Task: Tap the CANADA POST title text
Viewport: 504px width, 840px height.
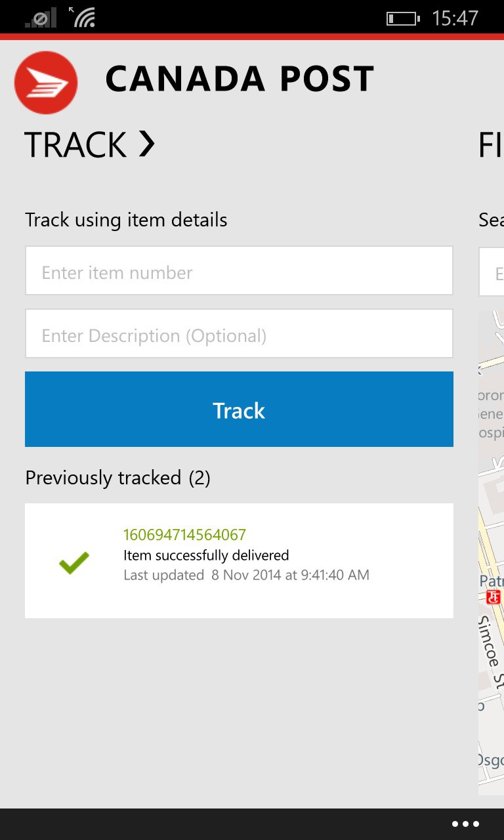Action: point(240,79)
